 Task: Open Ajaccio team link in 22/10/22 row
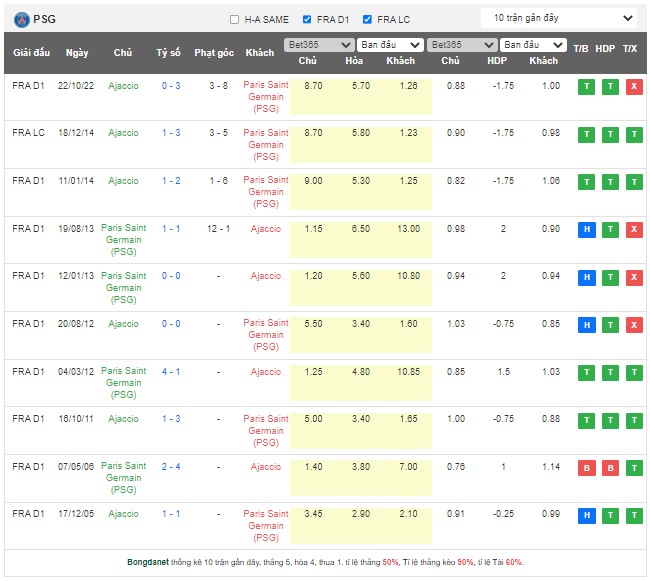[123, 86]
